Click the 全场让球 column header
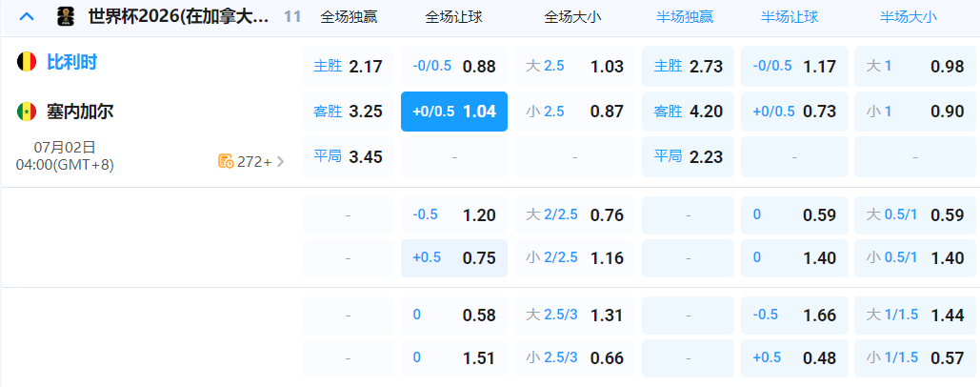The width and height of the screenshot is (980, 387). [453, 17]
